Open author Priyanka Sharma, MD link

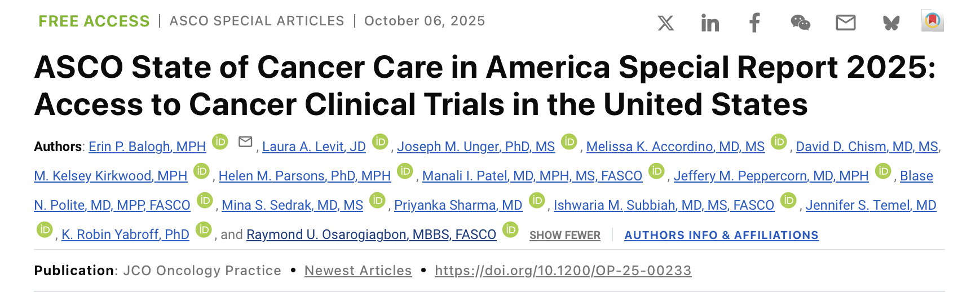click(458, 206)
